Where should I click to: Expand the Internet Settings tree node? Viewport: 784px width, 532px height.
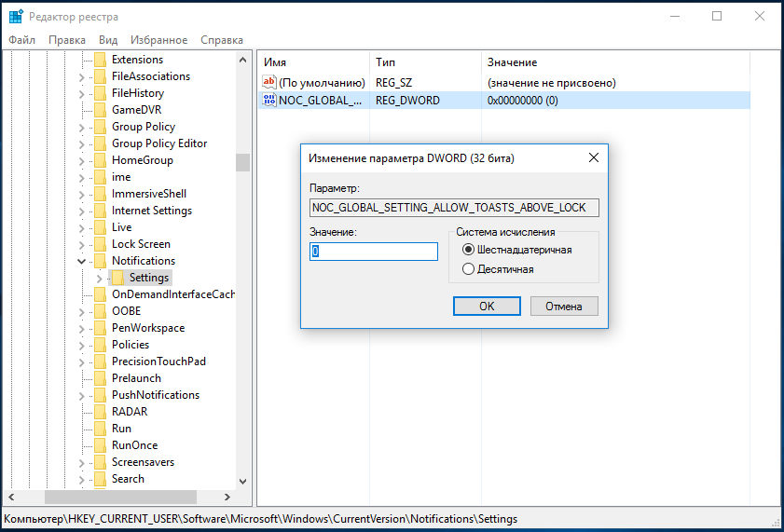[81, 211]
